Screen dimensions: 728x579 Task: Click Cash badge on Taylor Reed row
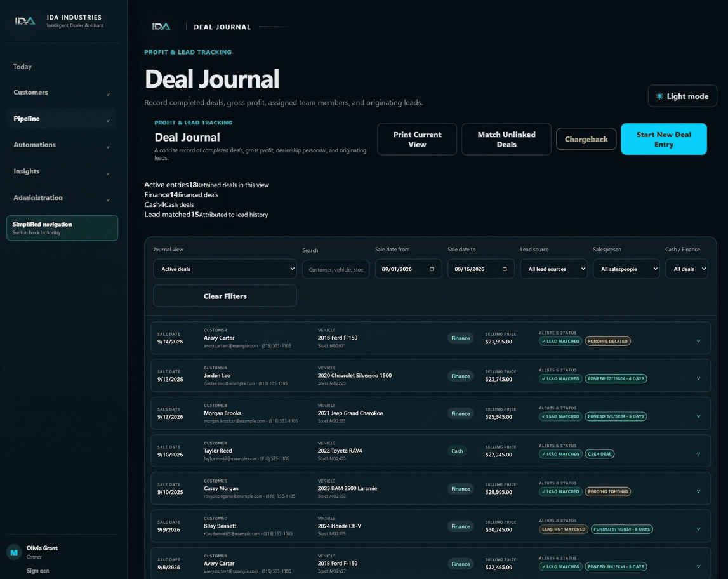click(x=457, y=451)
